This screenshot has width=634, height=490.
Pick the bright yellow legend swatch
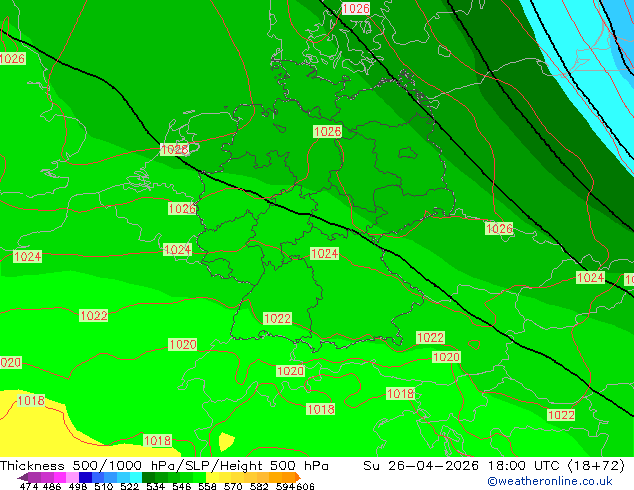coord(212,477)
